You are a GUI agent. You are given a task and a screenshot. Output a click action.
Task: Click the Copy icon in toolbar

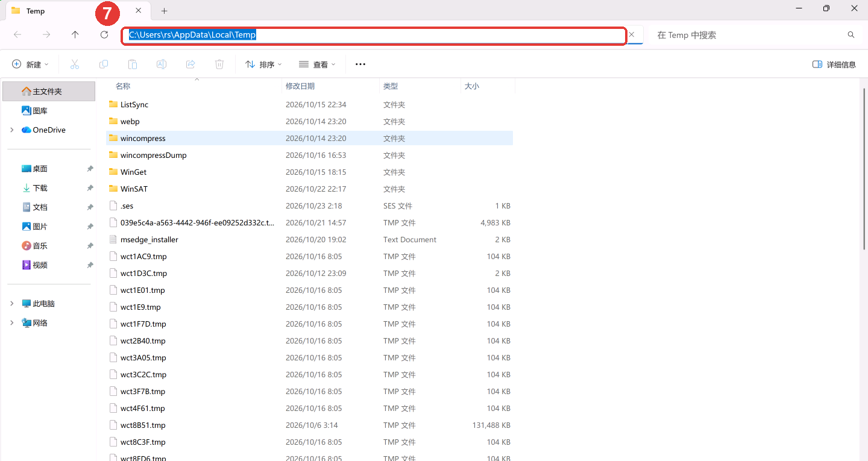[104, 64]
